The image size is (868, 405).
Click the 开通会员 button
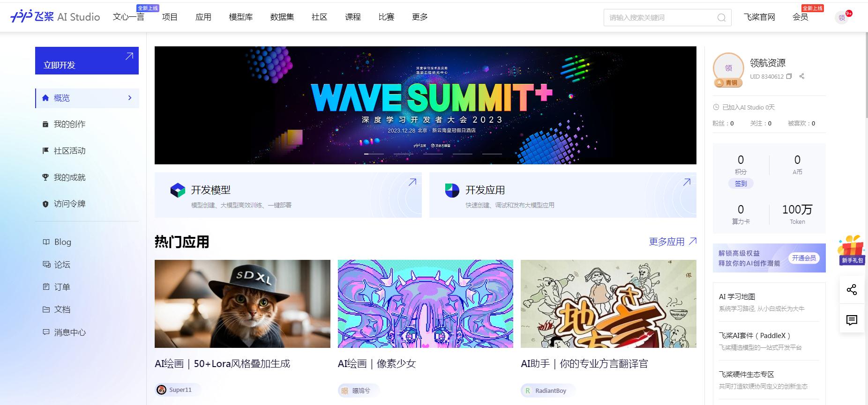click(x=804, y=258)
